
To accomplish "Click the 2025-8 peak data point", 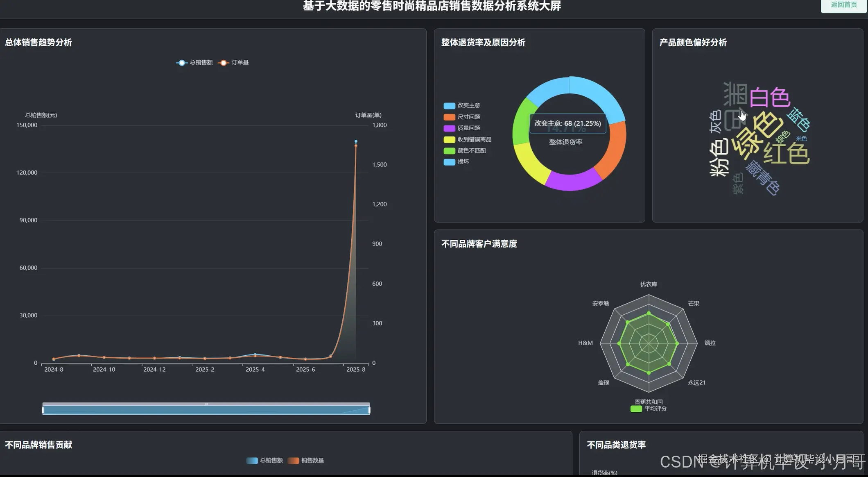I will click(356, 142).
